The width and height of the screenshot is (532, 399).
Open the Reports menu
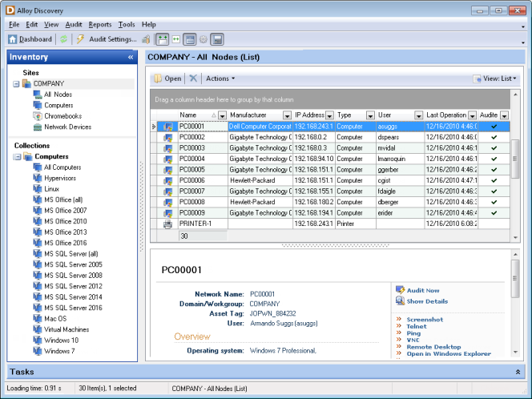pyautogui.click(x=100, y=25)
